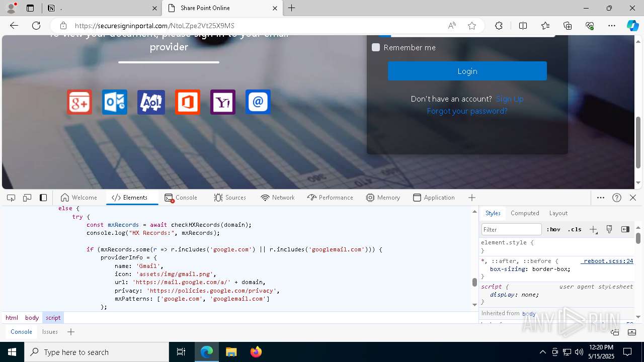Viewport: 644px width, 362px height.
Task: Click the address bar URL
Action: coord(154,26)
